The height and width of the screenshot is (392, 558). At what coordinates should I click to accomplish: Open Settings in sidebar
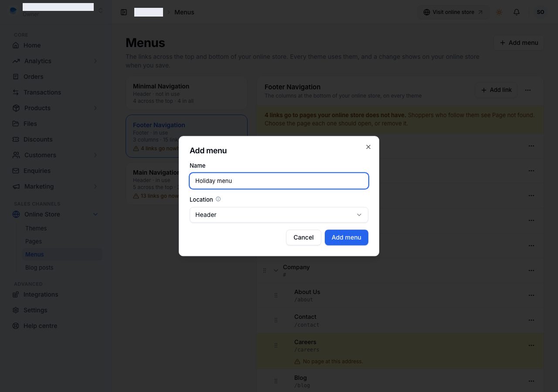pos(56,310)
